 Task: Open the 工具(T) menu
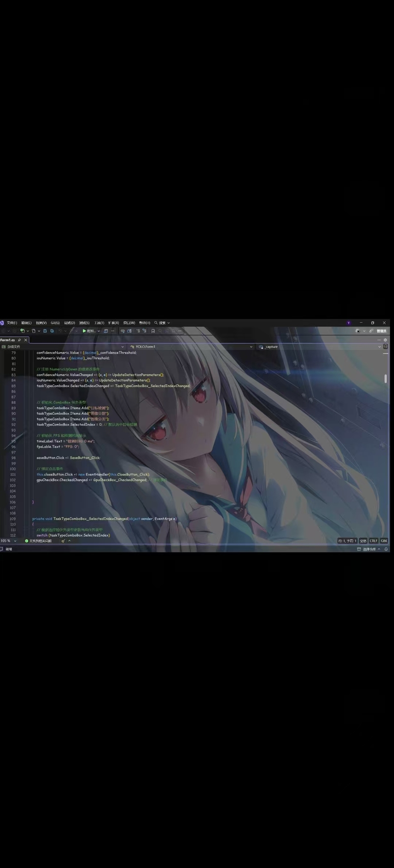pos(99,323)
